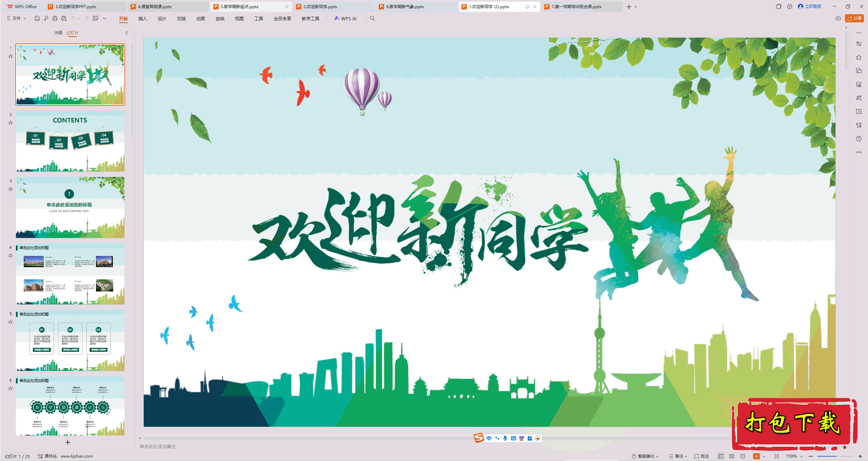Screen dimensions: 868x461
Task: Open the 插入 Insert ribbon tab
Action: pos(143,19)
